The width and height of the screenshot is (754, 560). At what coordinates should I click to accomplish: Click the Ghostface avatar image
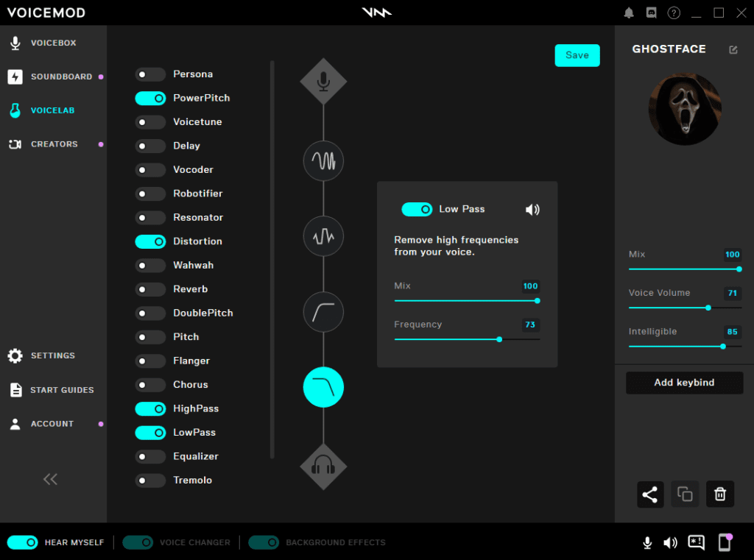(x=685, y=109)
